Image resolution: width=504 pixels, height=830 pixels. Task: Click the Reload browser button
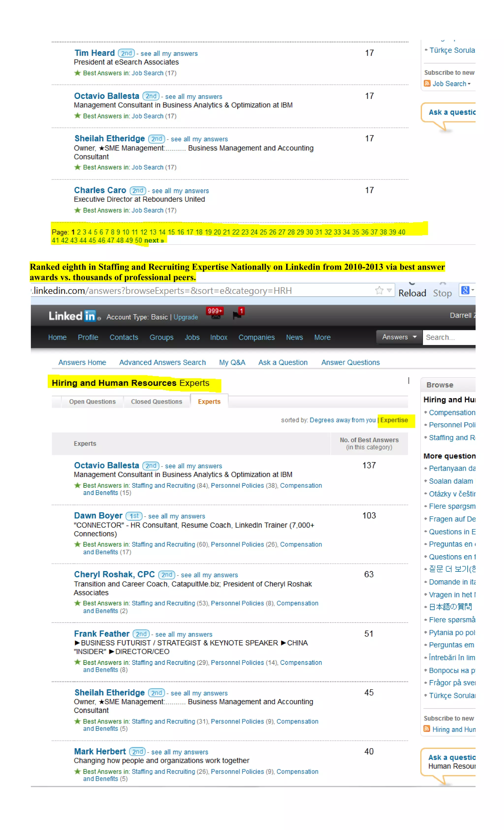412,293
